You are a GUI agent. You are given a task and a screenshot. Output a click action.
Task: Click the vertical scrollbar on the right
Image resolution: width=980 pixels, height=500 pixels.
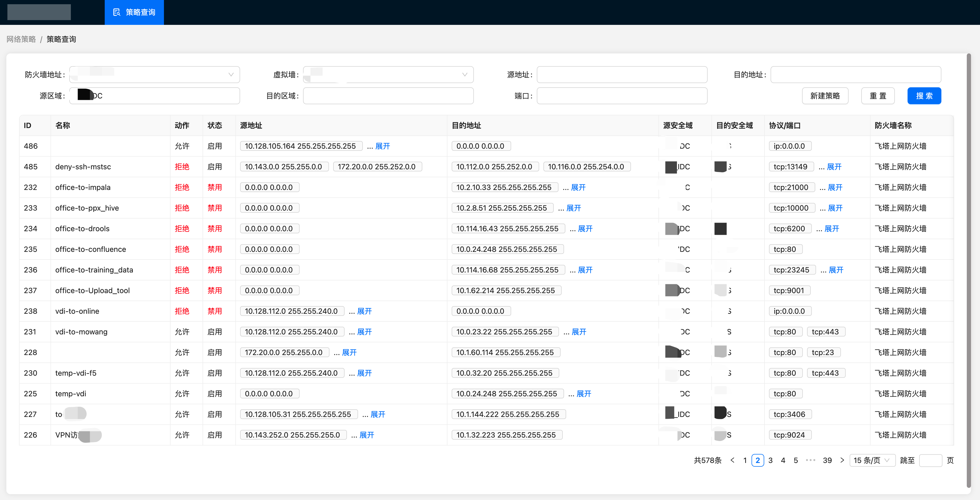[969, 270]
